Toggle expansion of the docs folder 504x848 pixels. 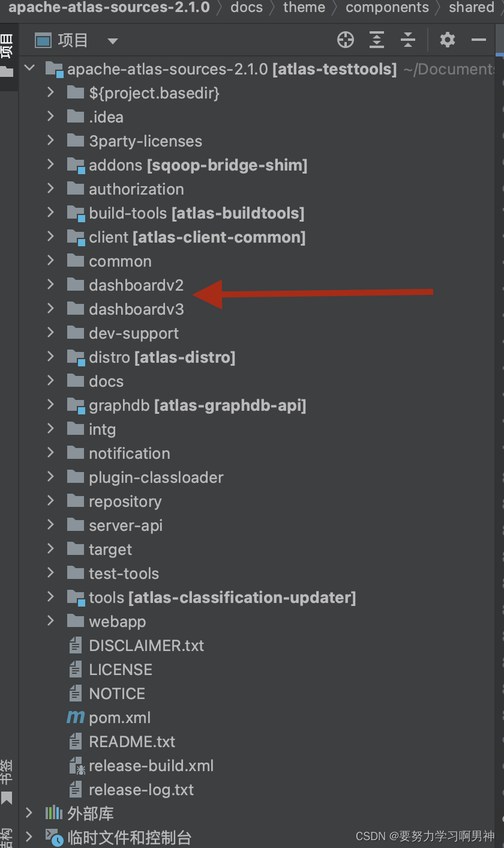[x=50, y=381]
